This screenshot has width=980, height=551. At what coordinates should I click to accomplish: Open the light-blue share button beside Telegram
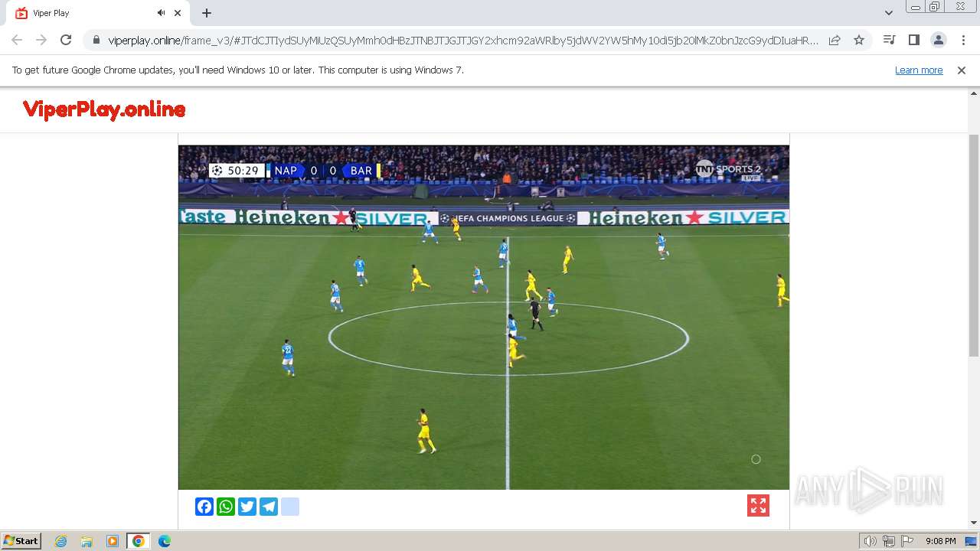tap(290, 507)
